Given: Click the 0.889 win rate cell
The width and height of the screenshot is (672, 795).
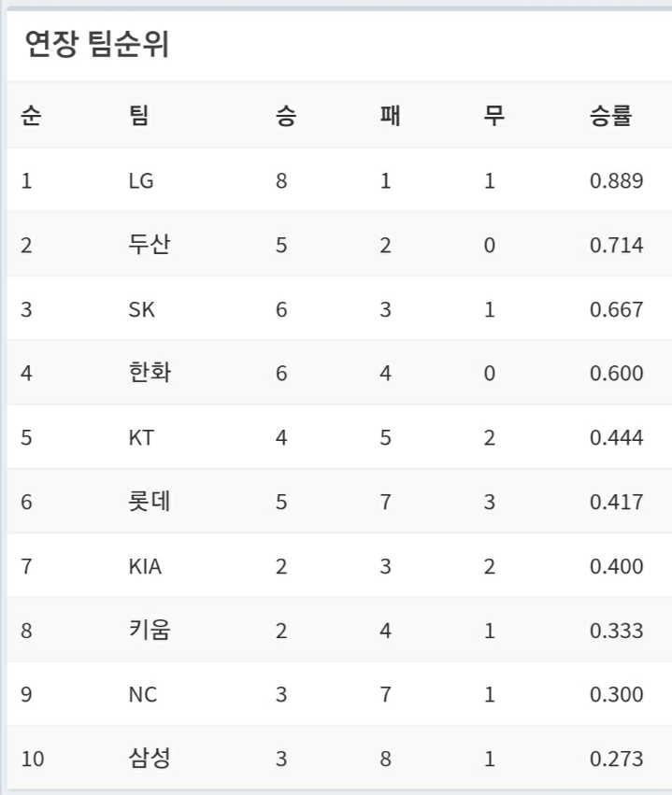Looking at the screenshot, I should pos(617,181).
